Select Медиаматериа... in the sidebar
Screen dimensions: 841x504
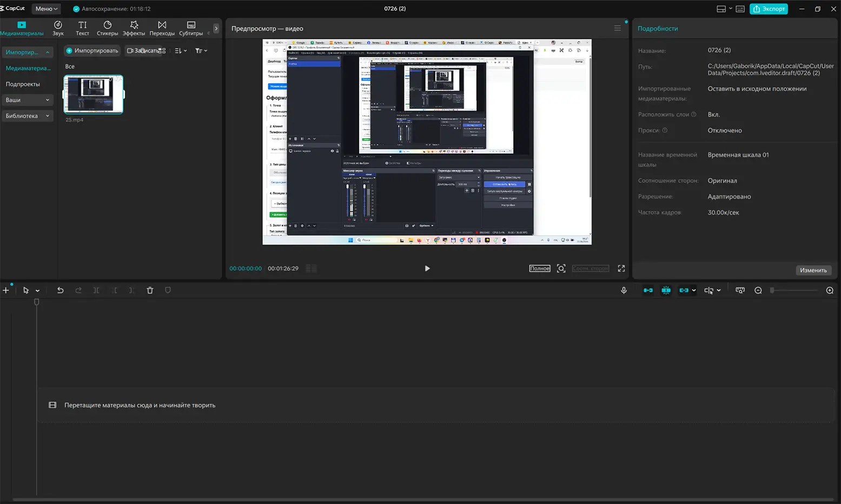pyautogui.click(x=28, y=68)
